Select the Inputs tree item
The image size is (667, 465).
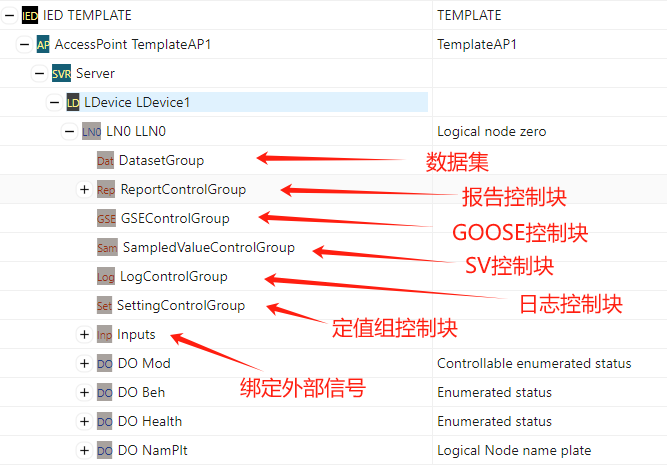136,334
